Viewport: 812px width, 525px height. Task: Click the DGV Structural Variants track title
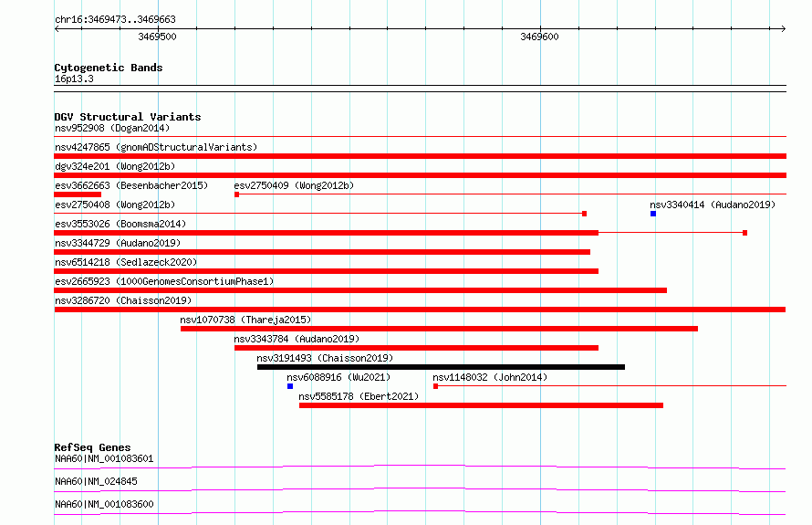(x=128, y=117)
